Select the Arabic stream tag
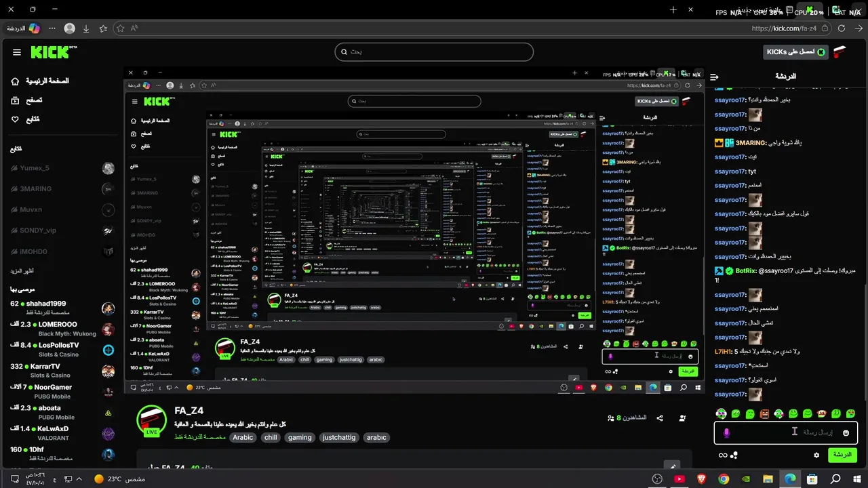 click(243, 438)
